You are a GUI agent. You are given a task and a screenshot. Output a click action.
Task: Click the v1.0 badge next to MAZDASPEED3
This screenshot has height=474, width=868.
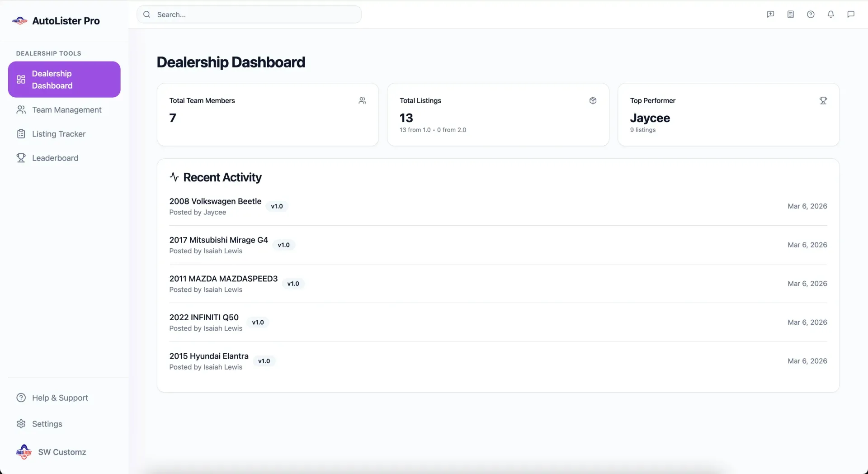(293, 284)
